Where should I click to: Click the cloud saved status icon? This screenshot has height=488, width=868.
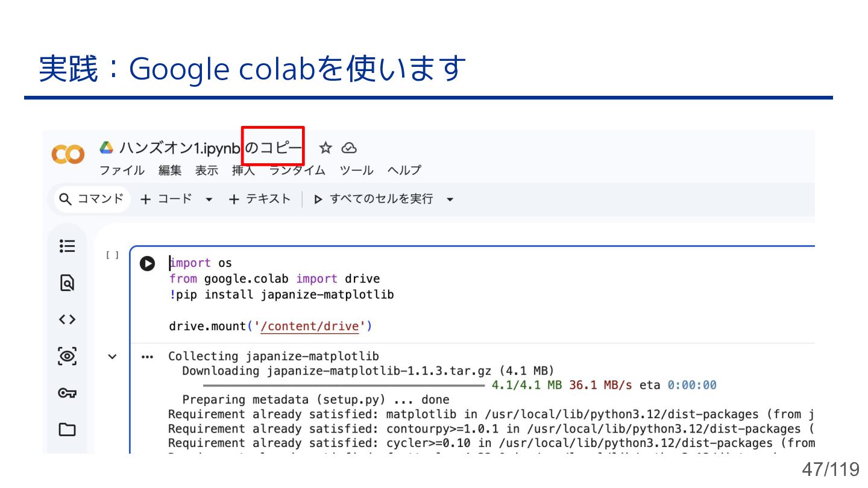click(349, 148)
